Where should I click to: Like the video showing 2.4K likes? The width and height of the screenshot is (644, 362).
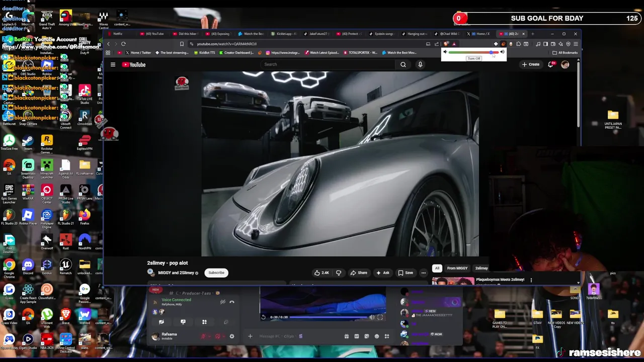pos(322,273)
